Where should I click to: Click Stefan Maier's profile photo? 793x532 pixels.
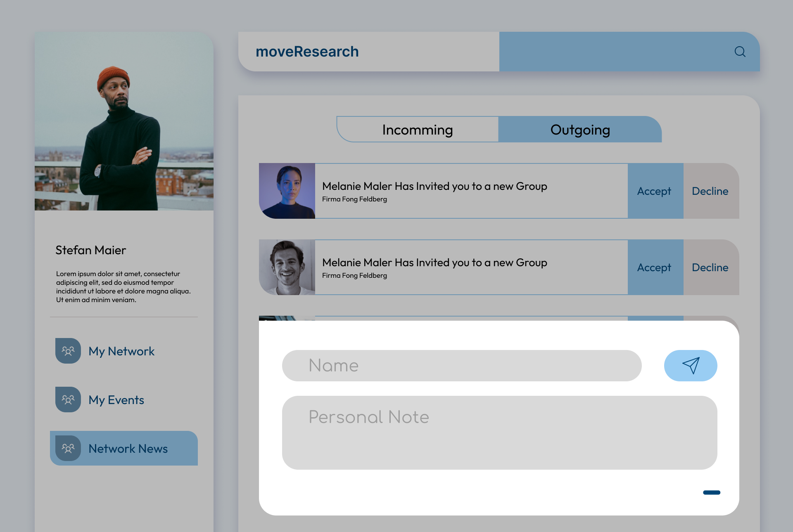(124, 121)
